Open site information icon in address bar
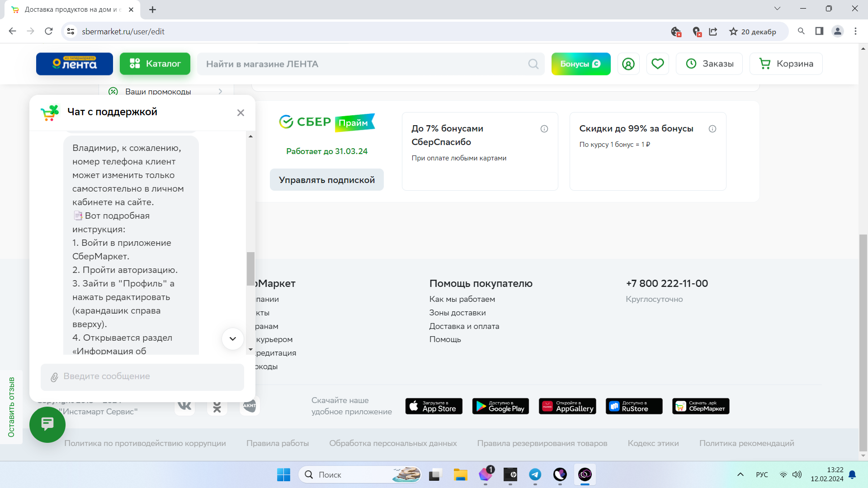 [x=71, y=31]
